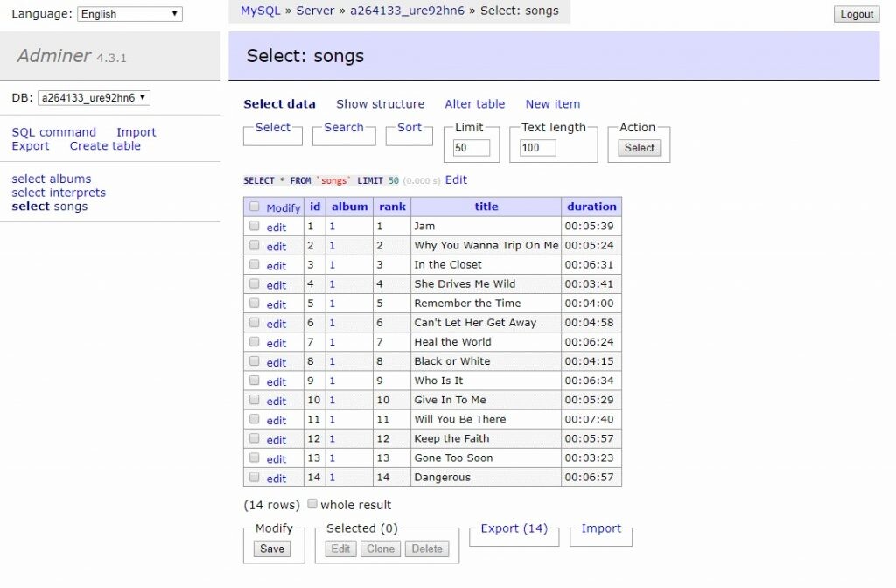896x588 pixels.
Task: Open the New item tab
Action: tap(552, 103)
